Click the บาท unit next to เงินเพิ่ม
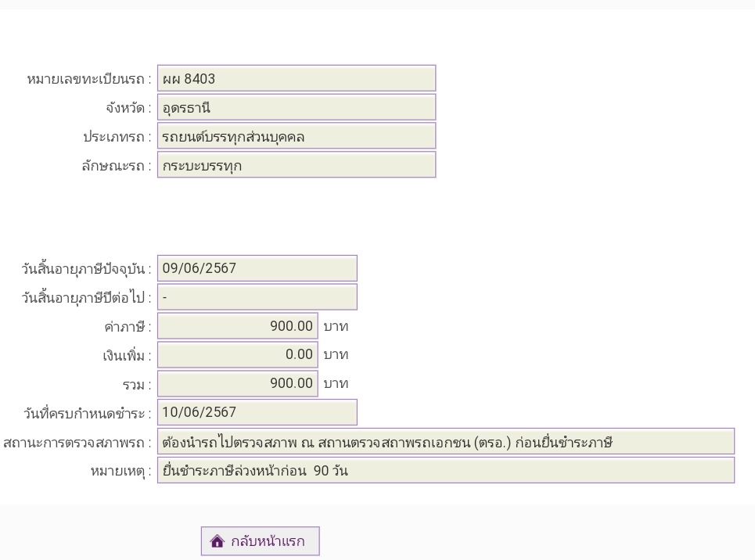This screenshot has width=755, height=560. (336, 355)
